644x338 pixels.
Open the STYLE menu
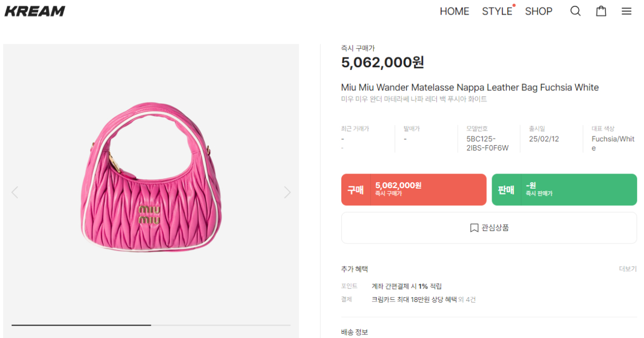click(497, 11)
